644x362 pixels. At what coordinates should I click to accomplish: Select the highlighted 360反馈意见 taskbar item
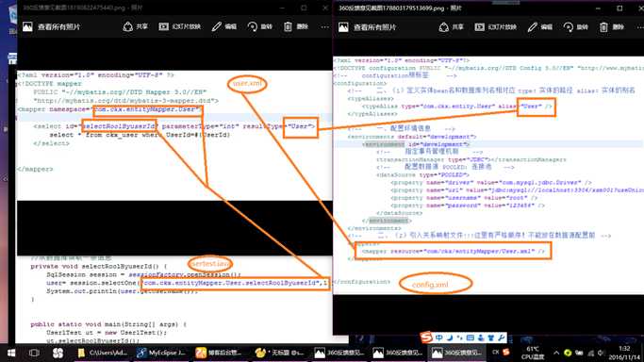[x=455, y=353]
